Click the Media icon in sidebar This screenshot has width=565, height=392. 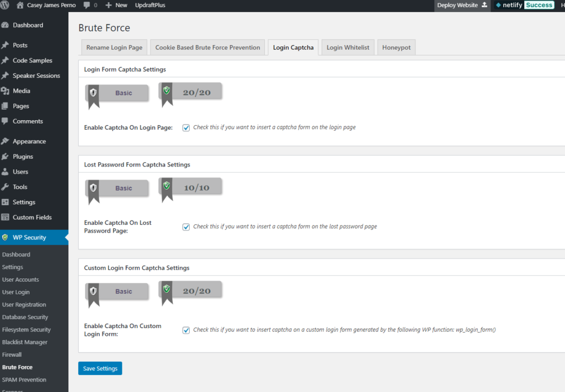tap(5, 91)
